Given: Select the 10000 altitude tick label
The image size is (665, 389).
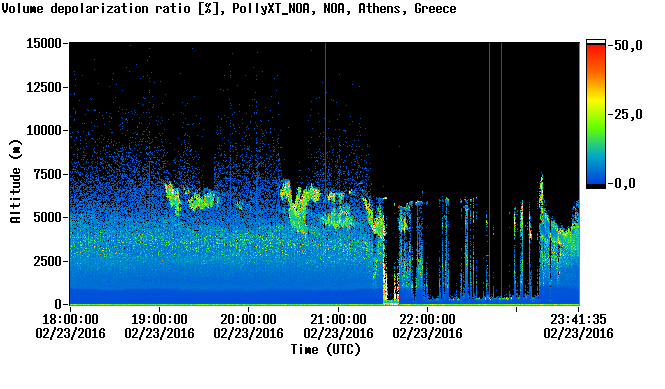Looking at the screenshot, I should tap(44, 131).
